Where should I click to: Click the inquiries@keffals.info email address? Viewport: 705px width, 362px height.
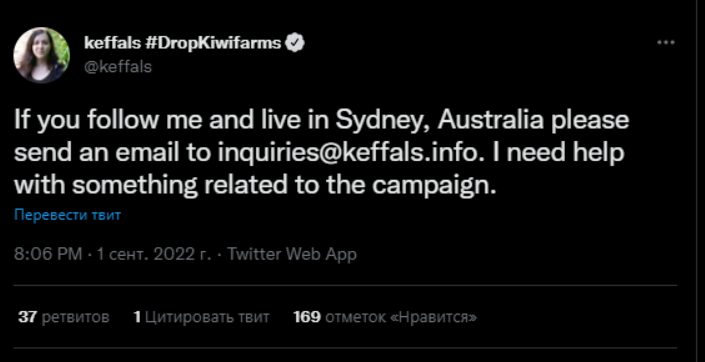pos(347,153)
